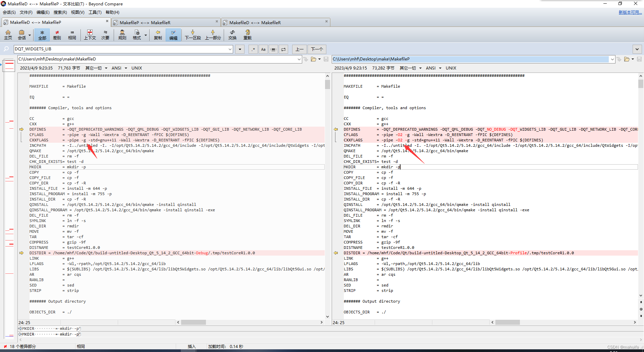The image size is (644, 352).
Task: Open the 会话(S) menu
Action: pos(9,12)
